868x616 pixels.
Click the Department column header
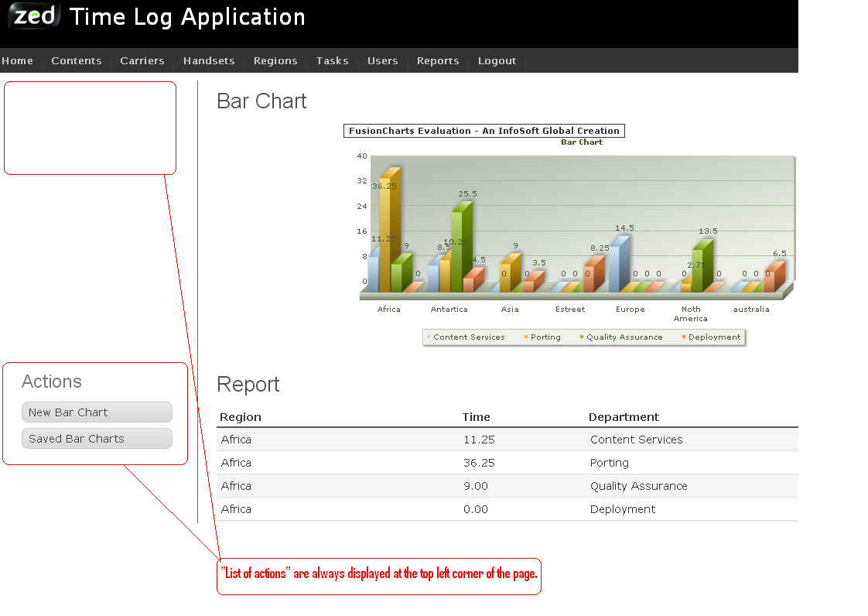[624, 417]
